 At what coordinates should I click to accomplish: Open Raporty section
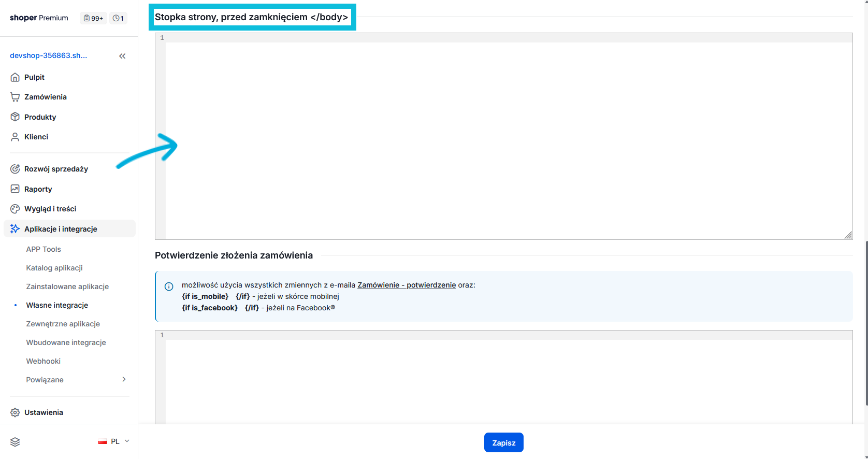(x=38, y=189)
